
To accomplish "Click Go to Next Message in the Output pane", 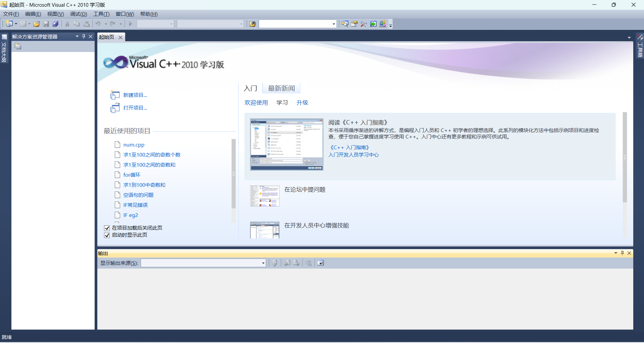I will coord(296,263).
